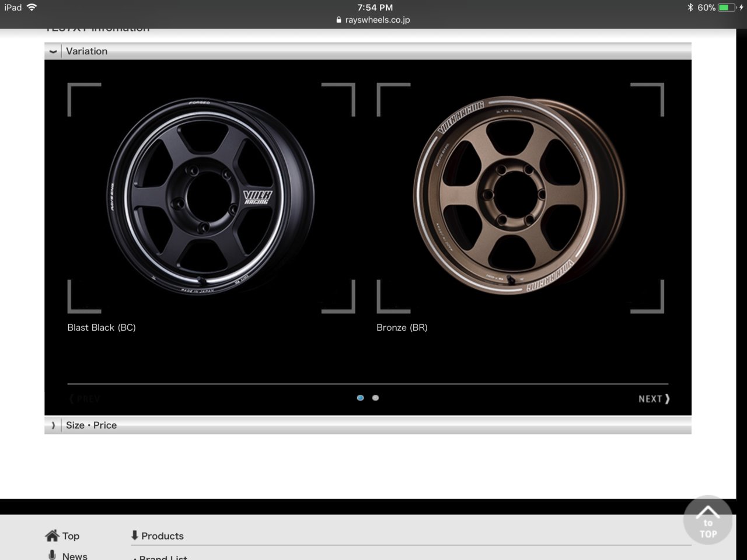Tap the Bluetooth status icon

coord(690,7)
